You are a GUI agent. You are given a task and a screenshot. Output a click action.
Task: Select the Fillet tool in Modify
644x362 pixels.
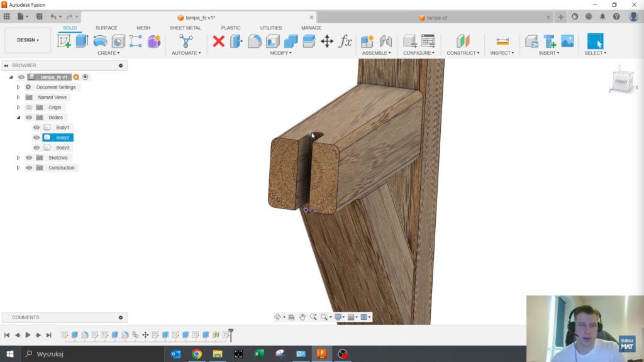coord(255,41)
